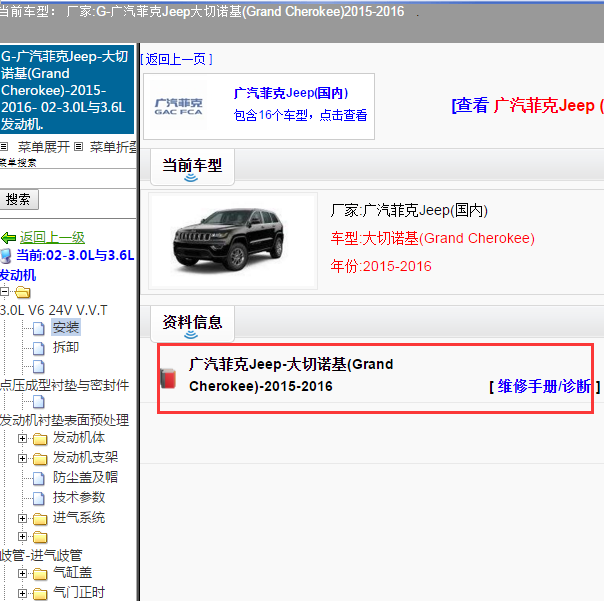Click 车型:大切诺基(Grand Cherokee) text
Viewport: 604px width, 601px height.
433,238
